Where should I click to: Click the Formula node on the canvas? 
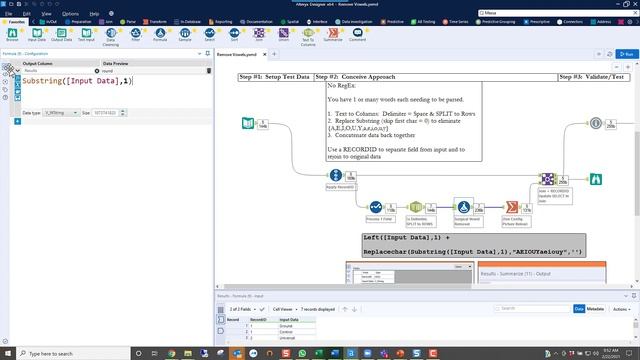pos(463,207)
